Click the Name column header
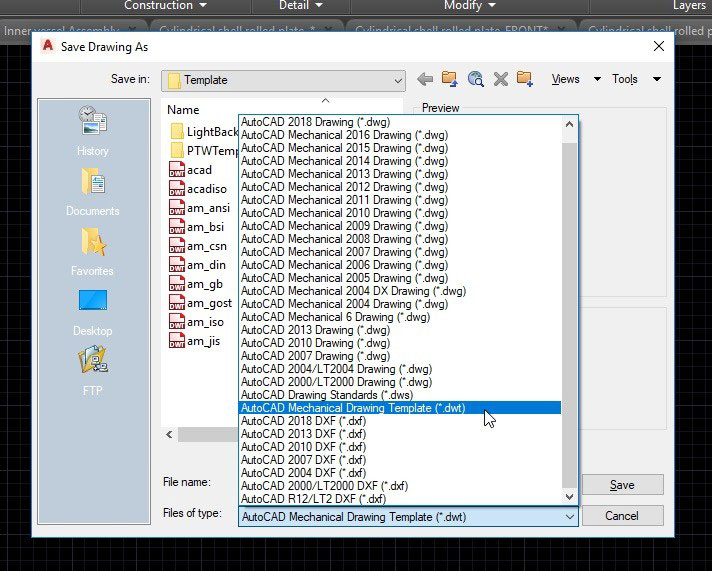Viewport: 712px width, 571px height. [x=183, y=110]
